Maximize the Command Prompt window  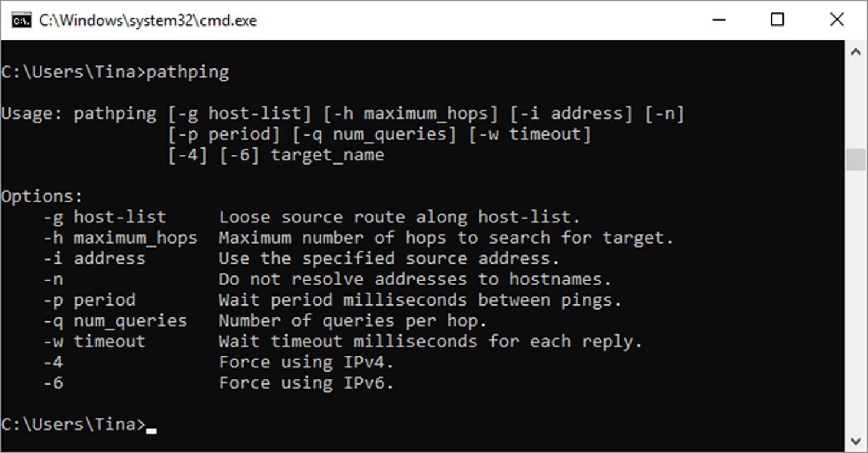pyautogui.click(x=777, y=19)
